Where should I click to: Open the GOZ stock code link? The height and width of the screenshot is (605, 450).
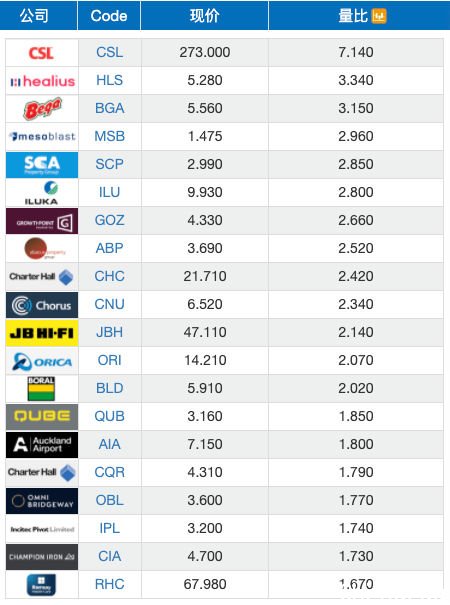(110, 220)
